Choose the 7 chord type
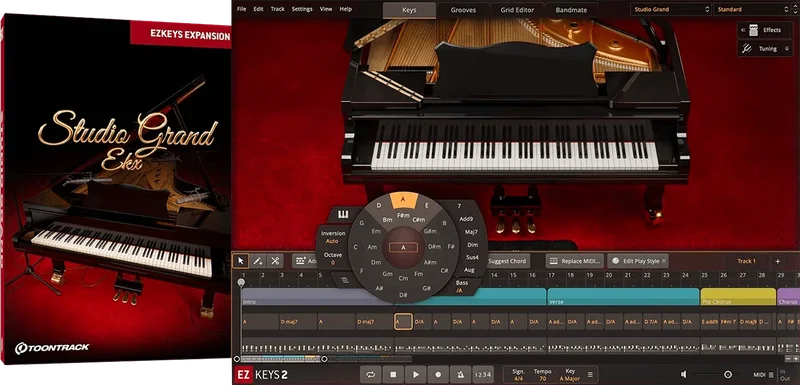 (x=459, y=206)
